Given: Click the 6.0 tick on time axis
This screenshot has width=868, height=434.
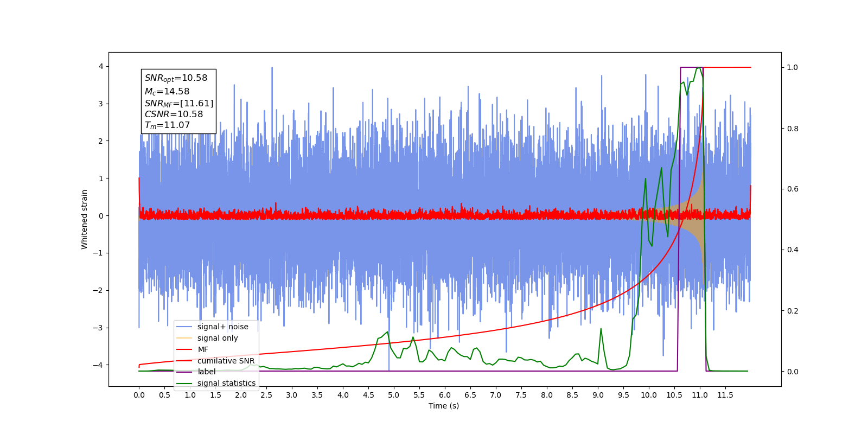Looking at the screenshot, I should pos(445,395).
